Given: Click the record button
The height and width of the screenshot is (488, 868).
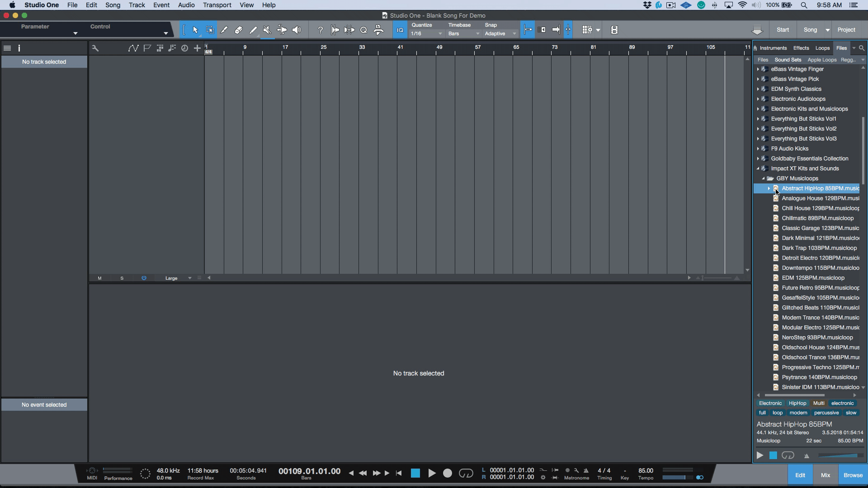Looking at the screenshot, I should [448, 473].
